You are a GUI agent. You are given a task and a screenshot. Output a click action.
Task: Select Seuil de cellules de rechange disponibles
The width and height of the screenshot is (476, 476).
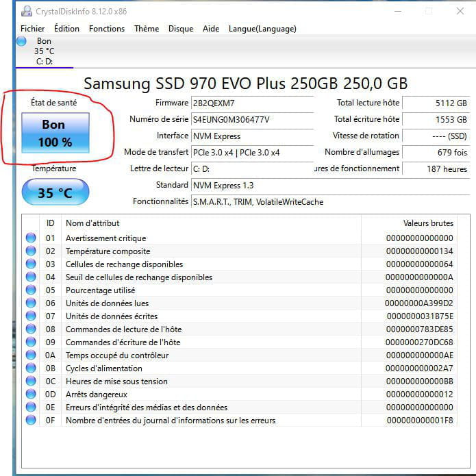(139, 277)
